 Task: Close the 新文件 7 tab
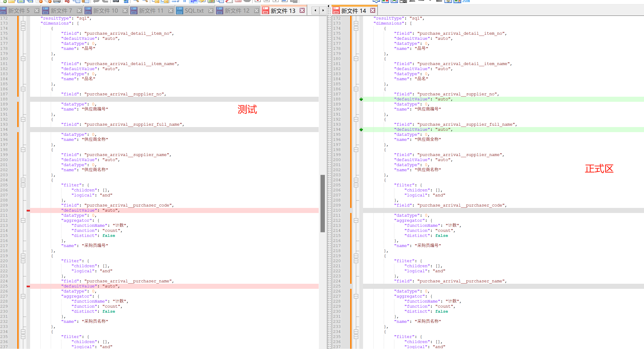(x=79, y=11)
